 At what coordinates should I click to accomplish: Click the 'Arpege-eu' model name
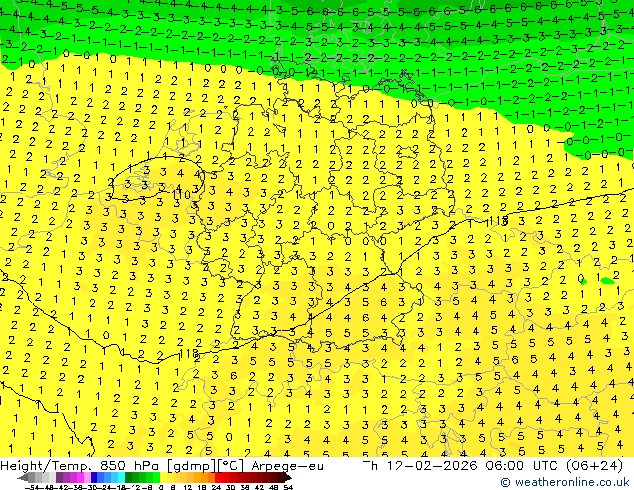point(287,466)
